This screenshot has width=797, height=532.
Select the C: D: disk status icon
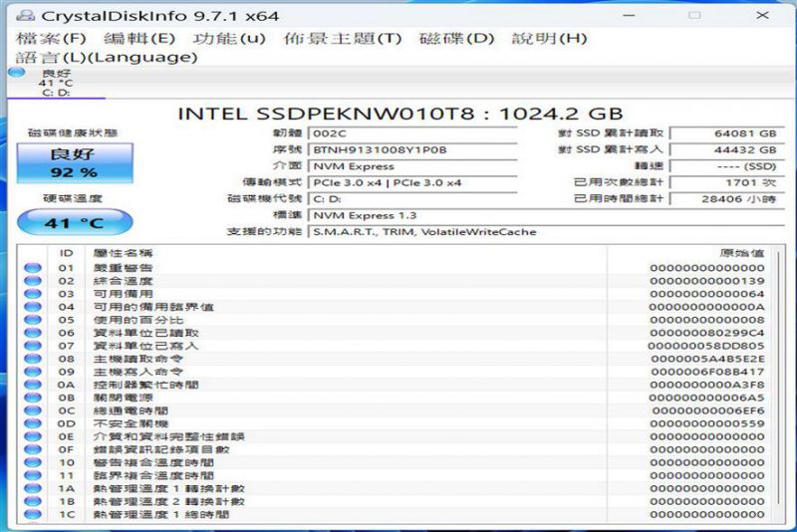point(18,74)
